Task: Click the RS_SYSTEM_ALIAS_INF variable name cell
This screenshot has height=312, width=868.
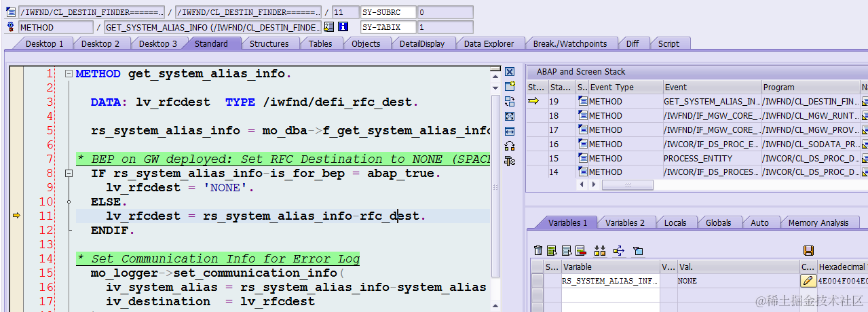Action: [x=610, y=281]
